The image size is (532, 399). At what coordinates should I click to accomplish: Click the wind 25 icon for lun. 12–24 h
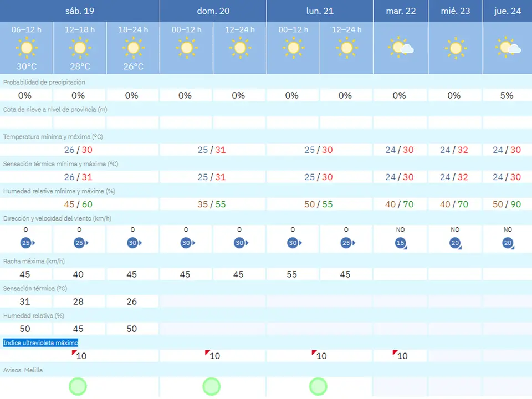click(348, 243)
